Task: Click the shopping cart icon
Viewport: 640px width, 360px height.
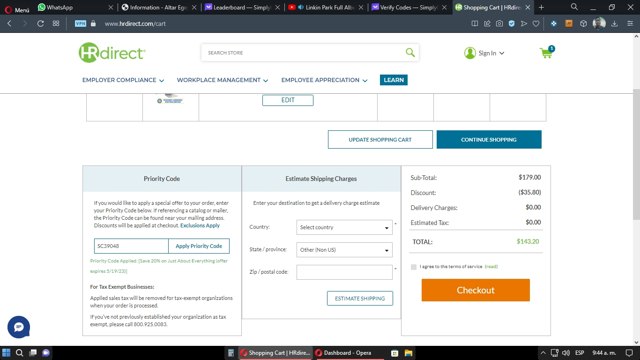Action: 546,53
